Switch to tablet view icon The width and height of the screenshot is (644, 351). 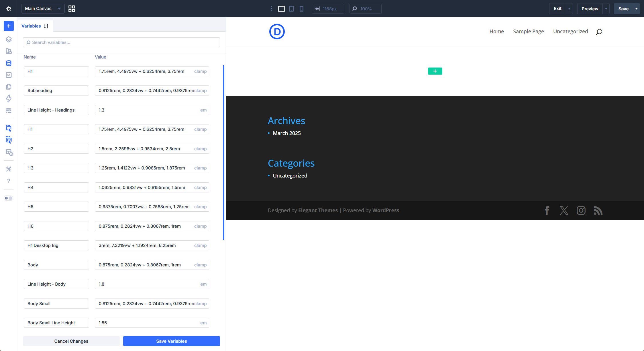[x=291, y=9]
